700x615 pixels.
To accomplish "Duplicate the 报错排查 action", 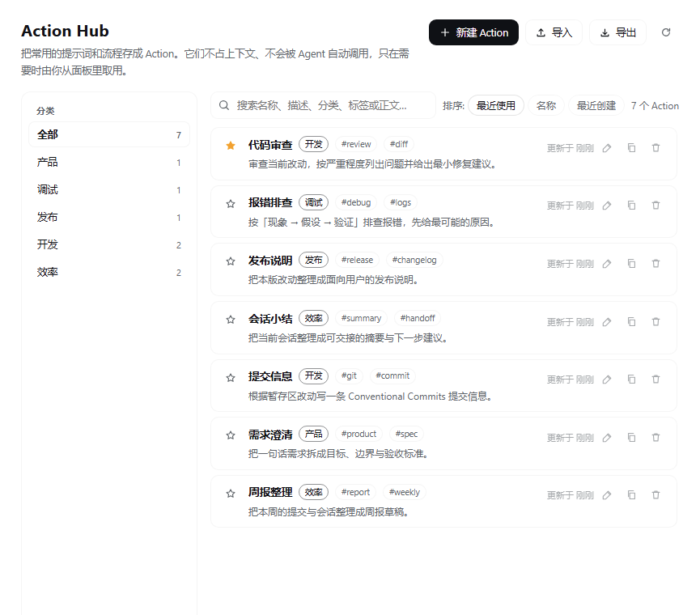I will click(631, 206).
